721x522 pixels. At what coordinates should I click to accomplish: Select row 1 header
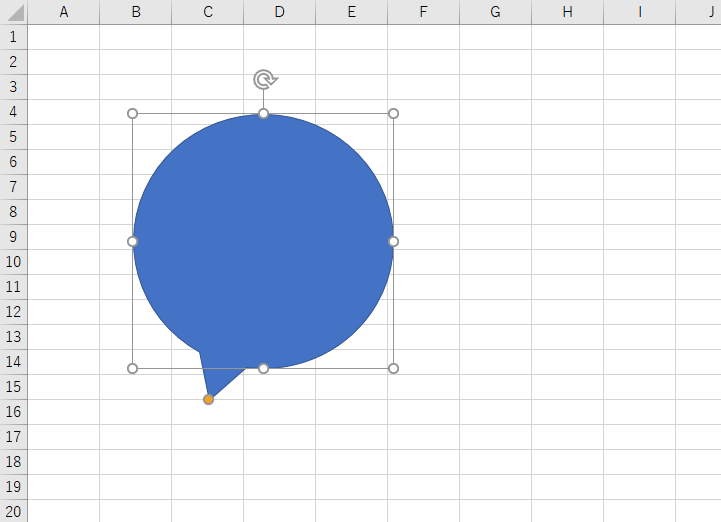13,37
